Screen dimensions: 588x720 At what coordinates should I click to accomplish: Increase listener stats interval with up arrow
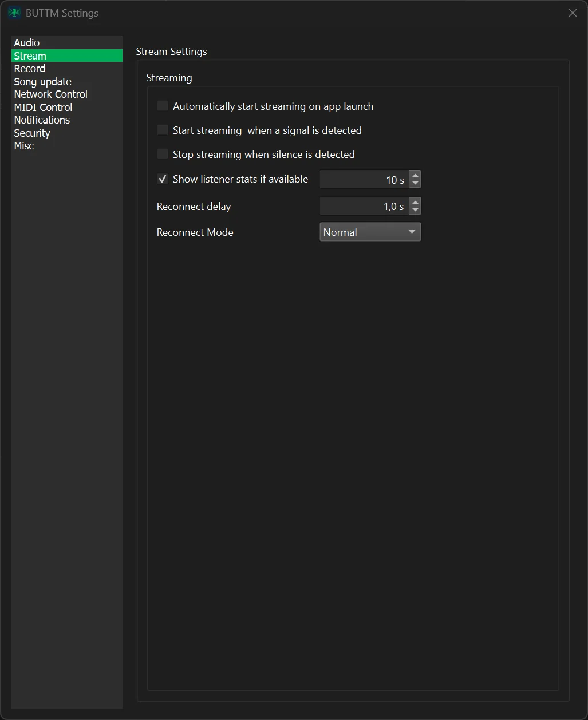[415, 176]
